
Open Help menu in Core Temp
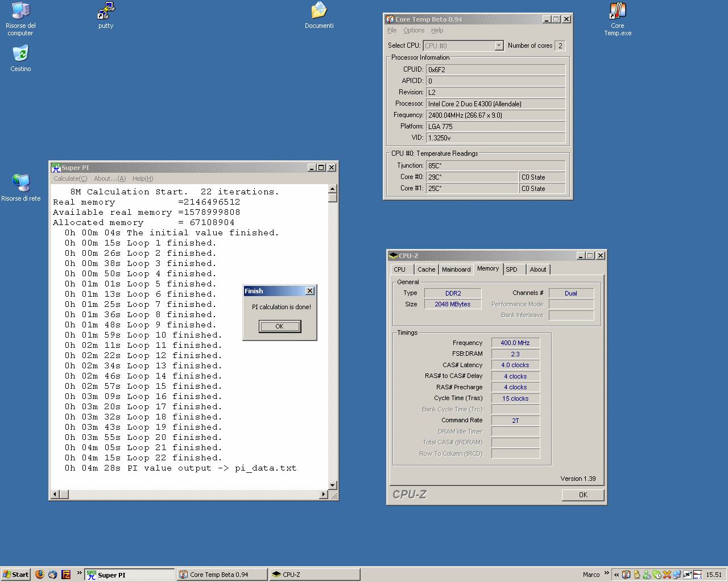pos(437,30)
